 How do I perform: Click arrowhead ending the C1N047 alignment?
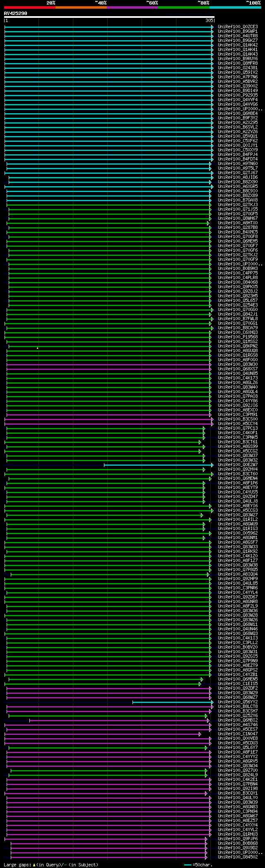[x=200, y=734]
